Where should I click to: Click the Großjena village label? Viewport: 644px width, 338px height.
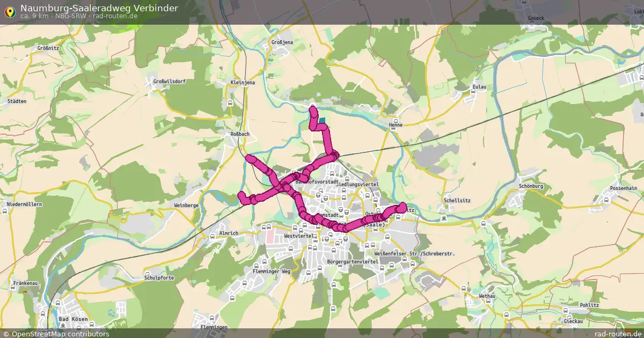pos(282,42)
